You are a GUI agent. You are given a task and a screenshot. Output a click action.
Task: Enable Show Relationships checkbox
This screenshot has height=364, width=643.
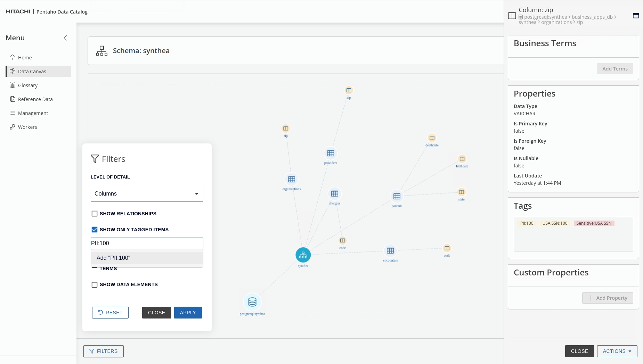coord(95,214)
